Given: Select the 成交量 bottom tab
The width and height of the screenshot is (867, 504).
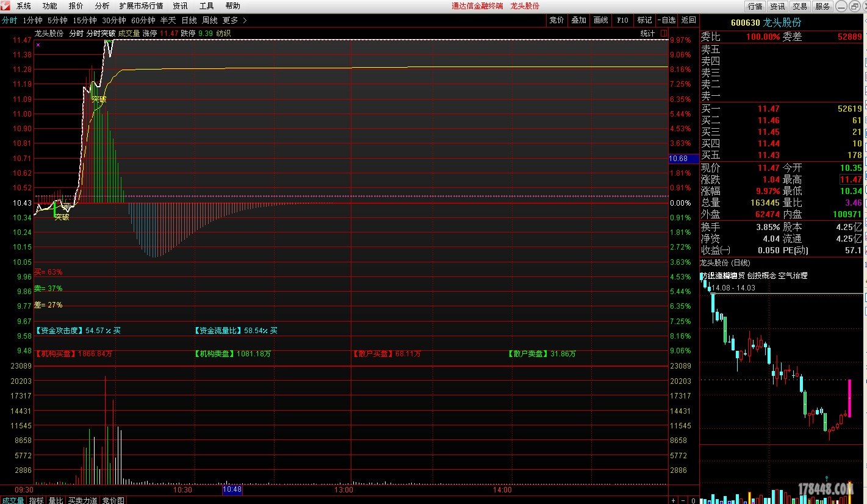Looking at the screenshot, I should click(13, 500).
